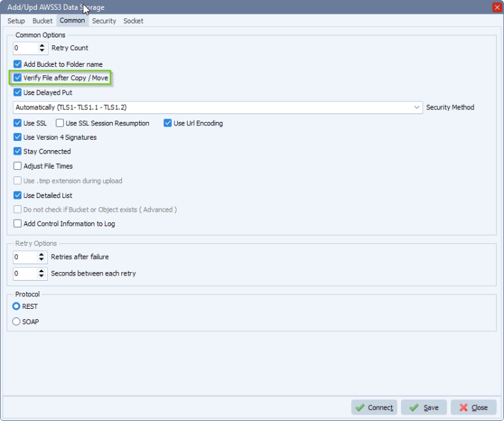Uncheck Use Version 4 Signatures
Screen dimensions: 504x421
(x=18, y=137)
